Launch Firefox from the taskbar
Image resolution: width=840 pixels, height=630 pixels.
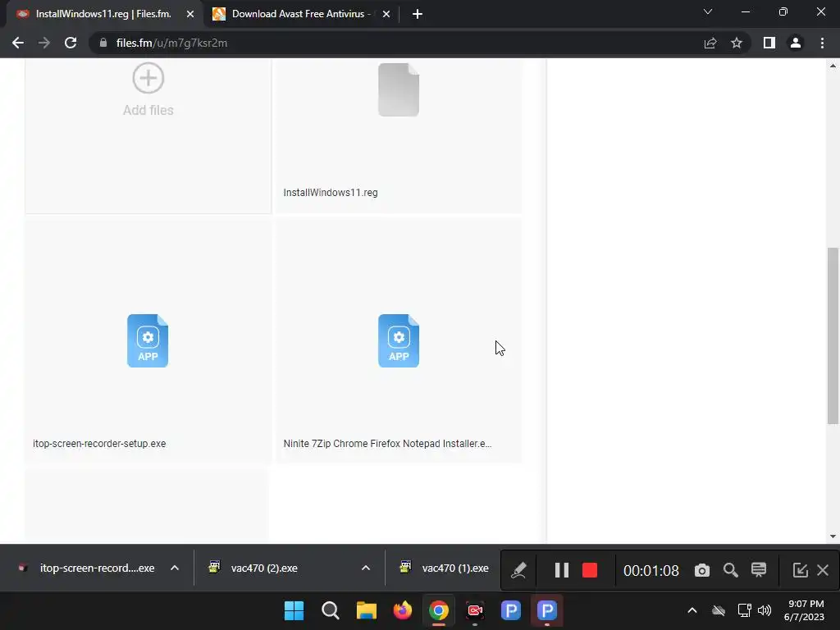pos(402,610)
